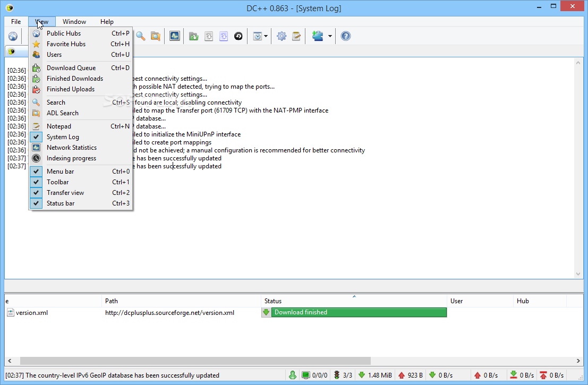Click the black circular reconnect icon
588x385 pixels.
(238, 36)
